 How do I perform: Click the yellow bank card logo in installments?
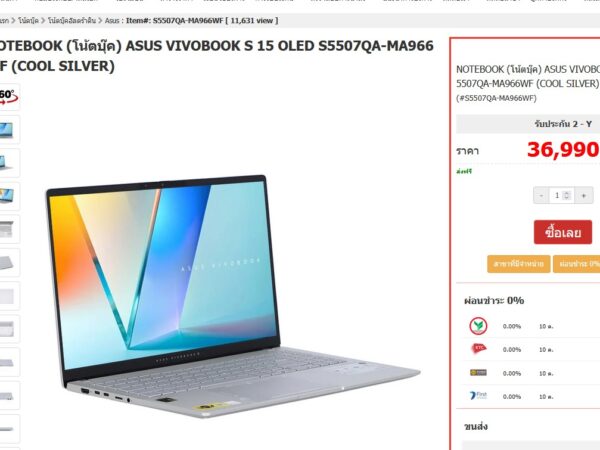point(478,372)
